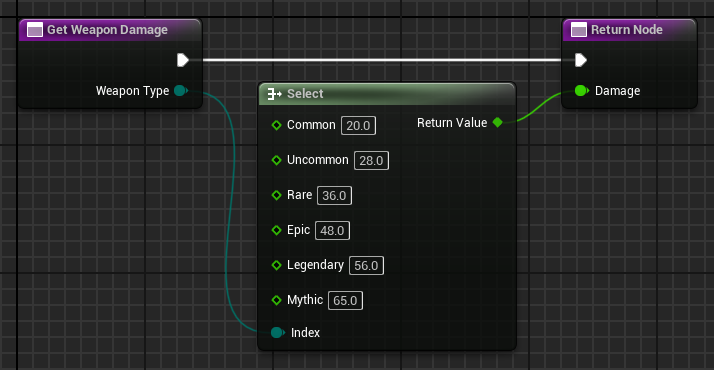Click the Legendary option pin

276,265
